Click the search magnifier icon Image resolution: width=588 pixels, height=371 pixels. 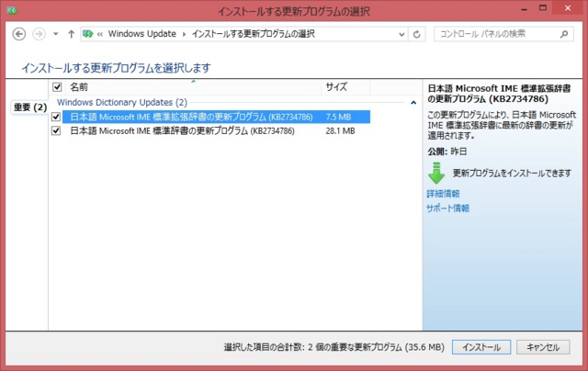(x=564, y=34)
